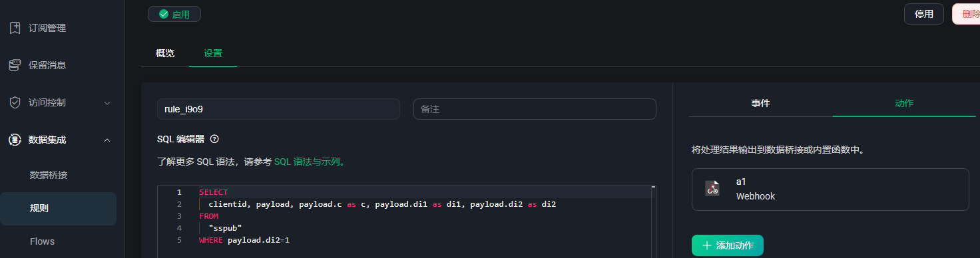Image resolution: width=980 pixels, height=258 pixels.
Task: Click the access control shield icon
Action: click(15, 102)
